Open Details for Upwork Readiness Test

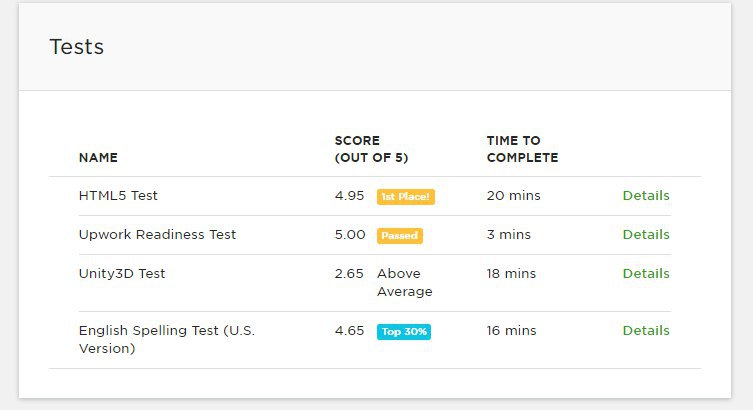pyautogui.click(x=645, y=235)
